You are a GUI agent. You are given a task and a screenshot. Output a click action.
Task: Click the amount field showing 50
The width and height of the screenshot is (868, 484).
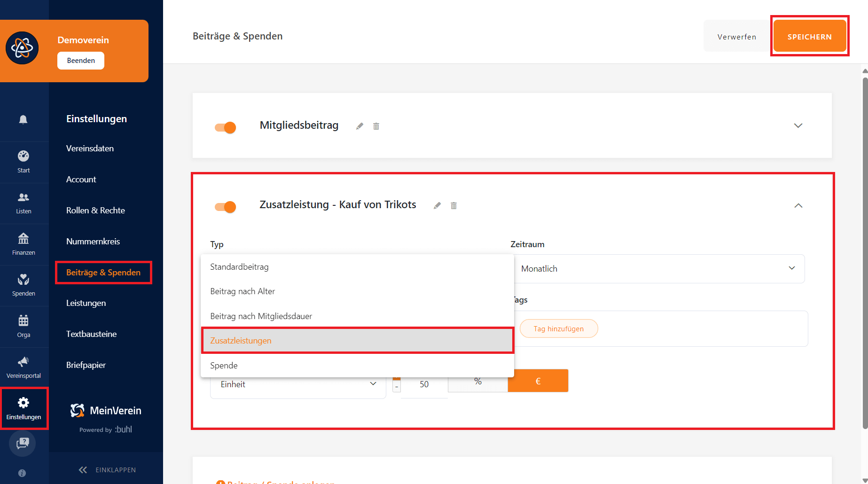[x=424, y=384]
